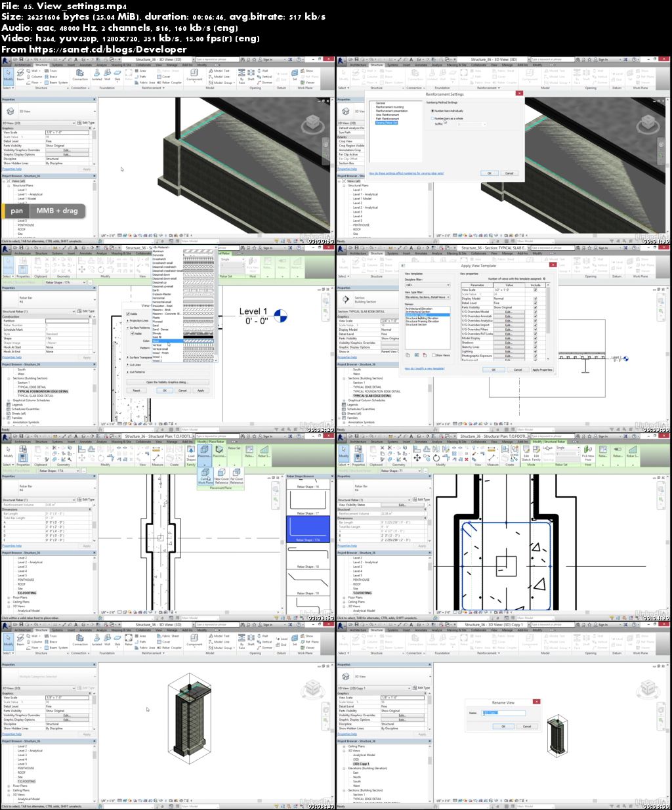Tick the Show Views checkbox in Apply View Template

(x=434, y=355)
